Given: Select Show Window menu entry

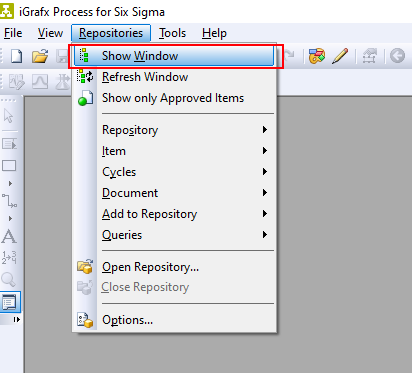Looking at the screenshot, I should [174, 56].
